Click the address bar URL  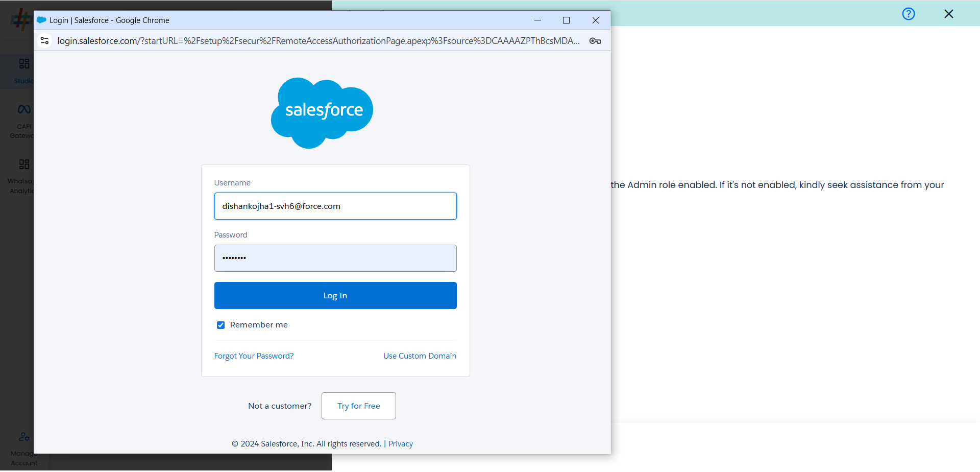click(318, 41)
